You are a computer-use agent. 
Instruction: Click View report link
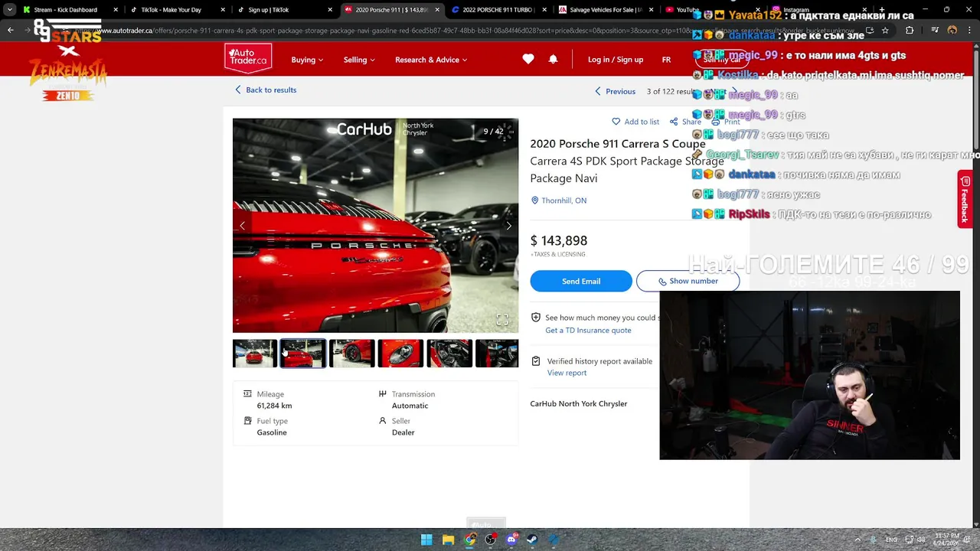tap(567, 373)
